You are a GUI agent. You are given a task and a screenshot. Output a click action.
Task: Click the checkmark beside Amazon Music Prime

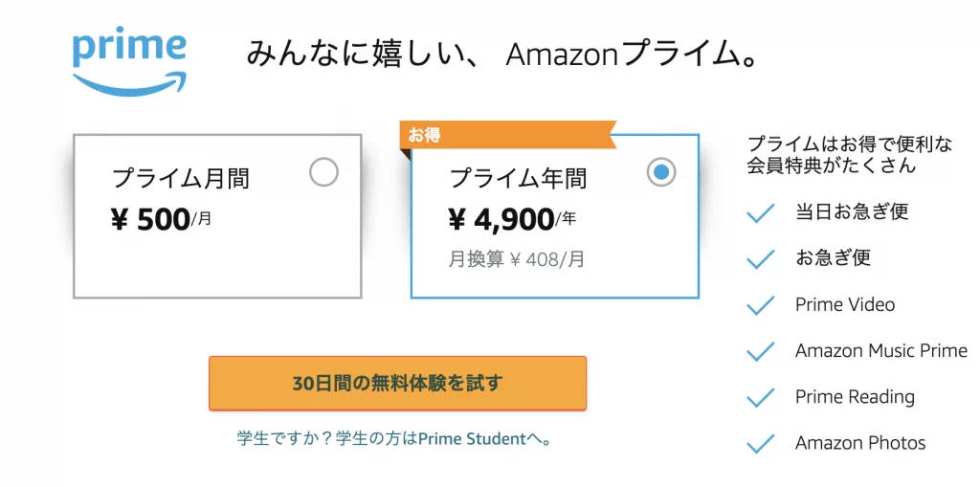point(761,351)
